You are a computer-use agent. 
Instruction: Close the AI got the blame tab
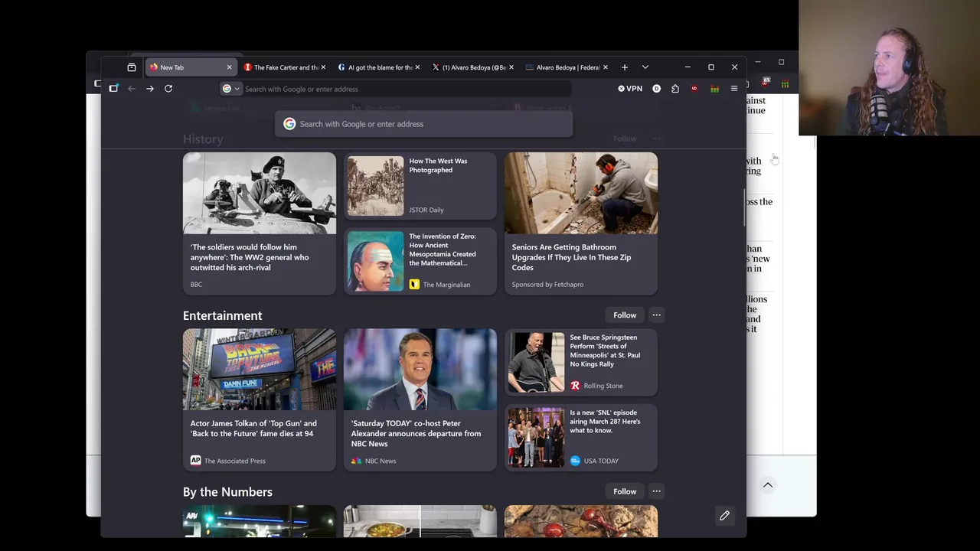coord(417,67)
